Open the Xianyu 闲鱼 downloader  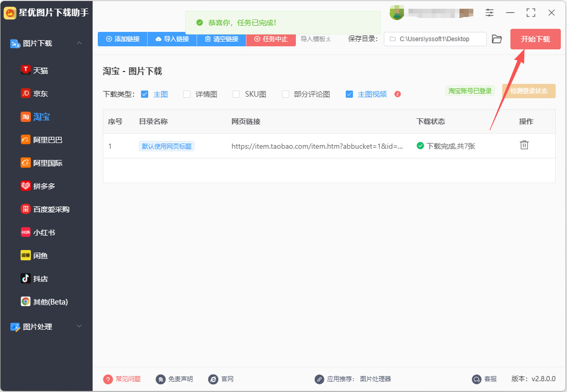[34, 256]
